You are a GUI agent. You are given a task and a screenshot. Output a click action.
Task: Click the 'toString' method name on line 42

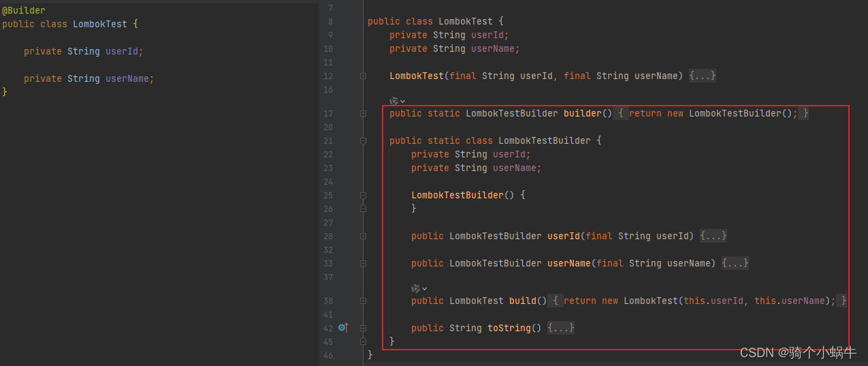click(509, 328)
